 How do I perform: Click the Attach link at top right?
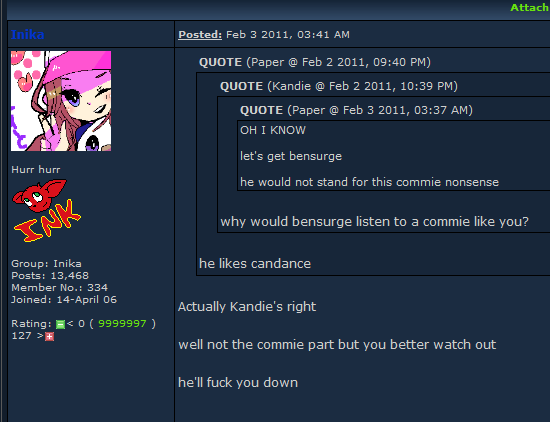click(530, 7)
